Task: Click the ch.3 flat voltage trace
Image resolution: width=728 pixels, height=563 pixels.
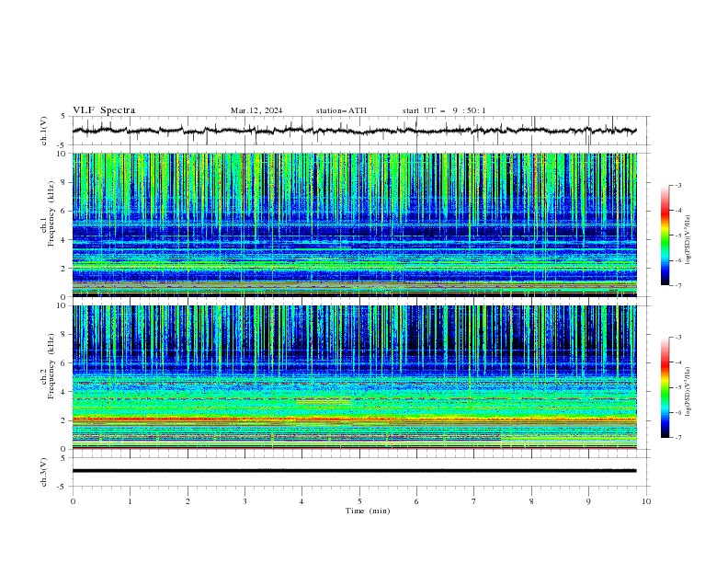Action: click(x=354, y=471)
